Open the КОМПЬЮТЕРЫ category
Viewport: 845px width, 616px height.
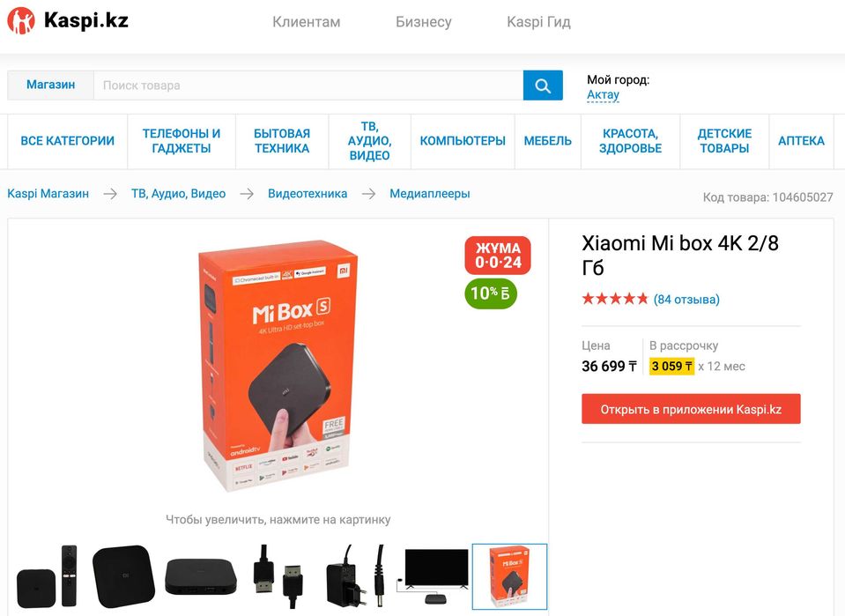463,141
